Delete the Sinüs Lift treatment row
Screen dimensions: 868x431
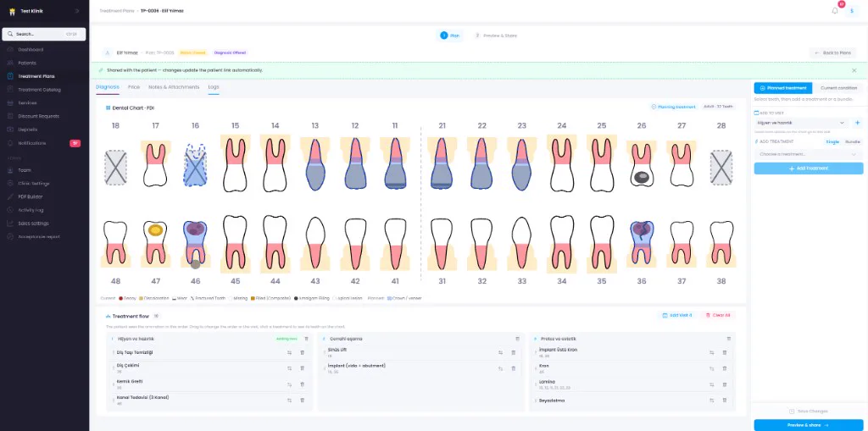click(513, 352)
